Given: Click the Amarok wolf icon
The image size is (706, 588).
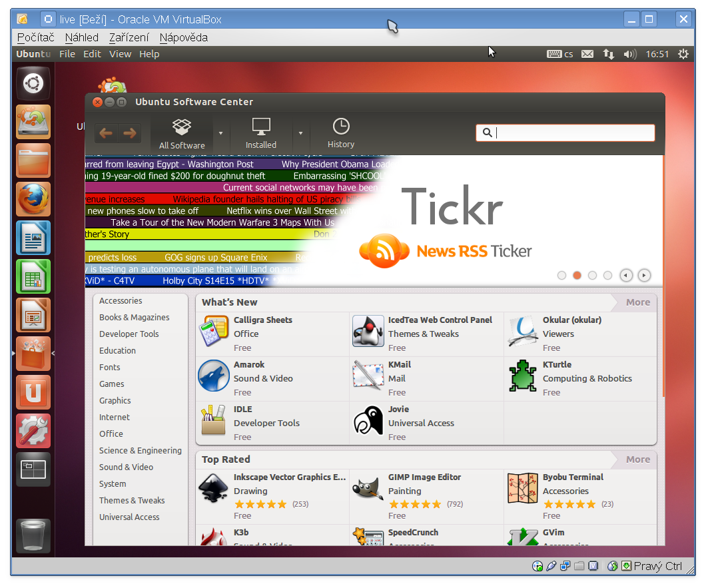Looking at the screenshot, I should tap(213, 376).
